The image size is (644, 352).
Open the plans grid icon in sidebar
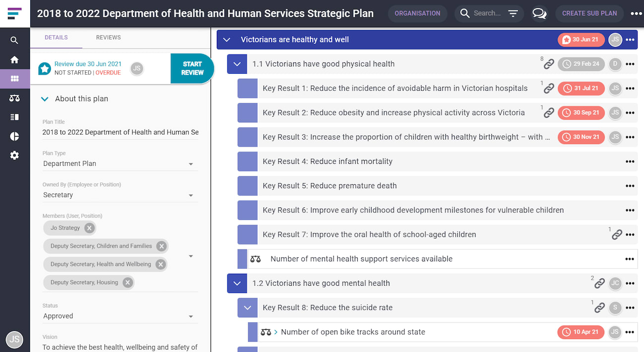pyautogui.click(x=14, y=79)
